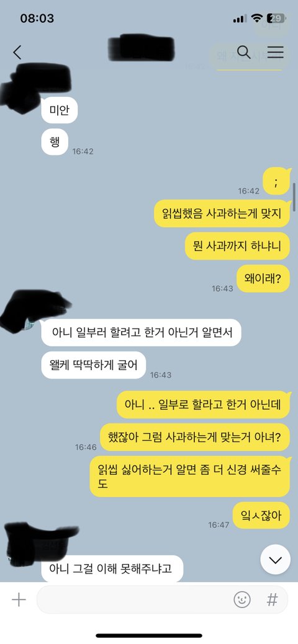This screenshot has height=644, width=298.
Task: Select the '미안' message bubble
Action: click(59, 110)
